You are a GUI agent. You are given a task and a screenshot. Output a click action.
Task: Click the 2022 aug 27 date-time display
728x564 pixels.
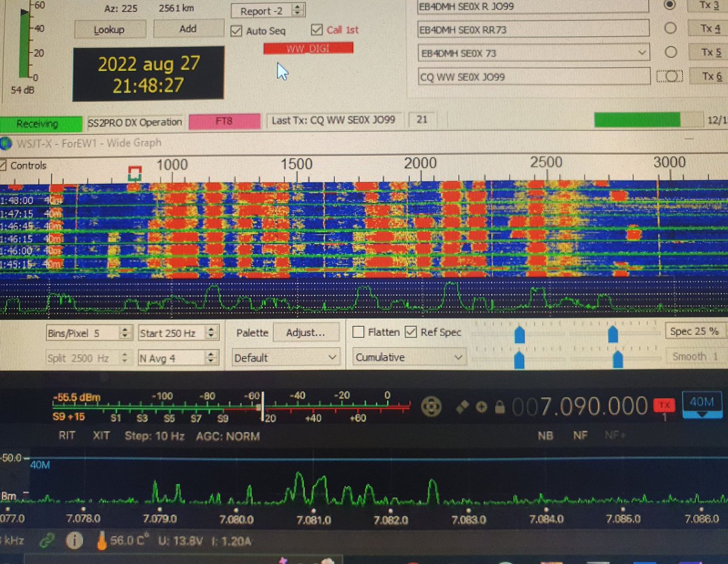(148, 73)
